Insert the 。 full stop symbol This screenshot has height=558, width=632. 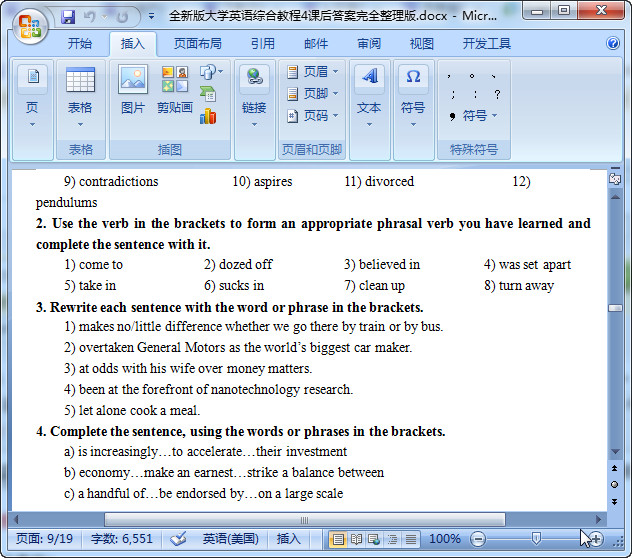tap(472, 76)
